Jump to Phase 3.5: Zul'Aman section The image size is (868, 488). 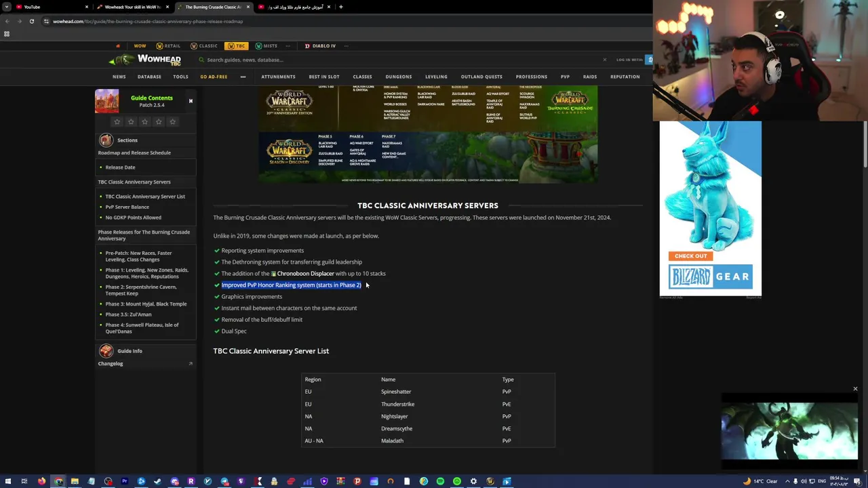(128, 314)
